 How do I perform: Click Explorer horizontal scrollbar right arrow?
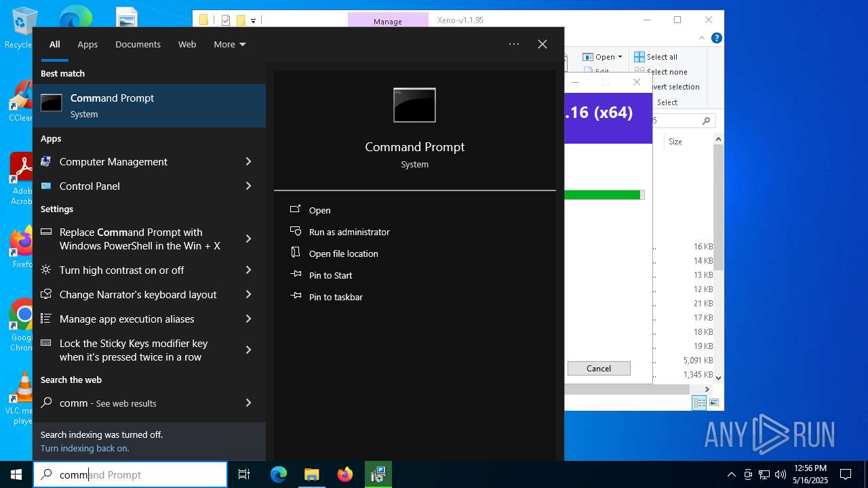point(707,389)
